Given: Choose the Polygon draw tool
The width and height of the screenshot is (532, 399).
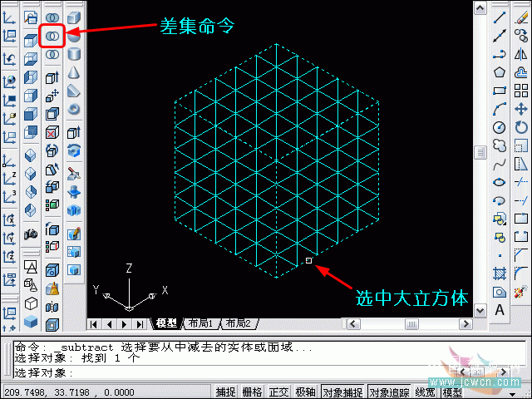Looking at the screenshot, I should [x=500, y=72].
